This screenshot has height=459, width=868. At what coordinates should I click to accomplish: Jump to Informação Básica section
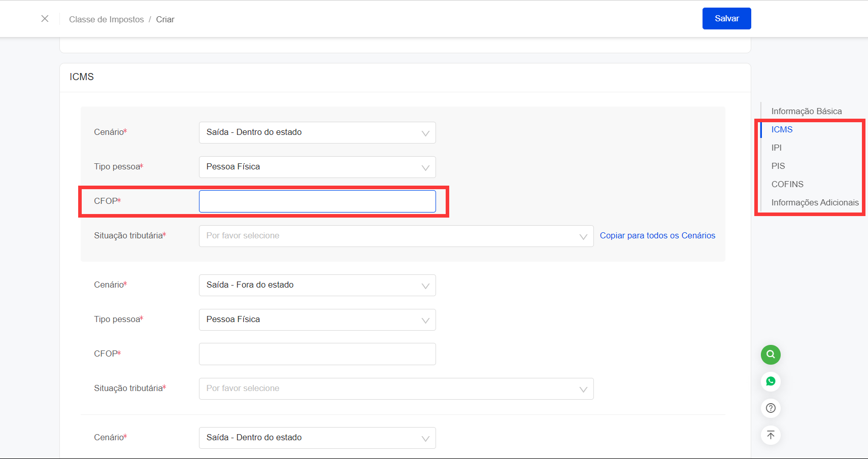[807, 111]
